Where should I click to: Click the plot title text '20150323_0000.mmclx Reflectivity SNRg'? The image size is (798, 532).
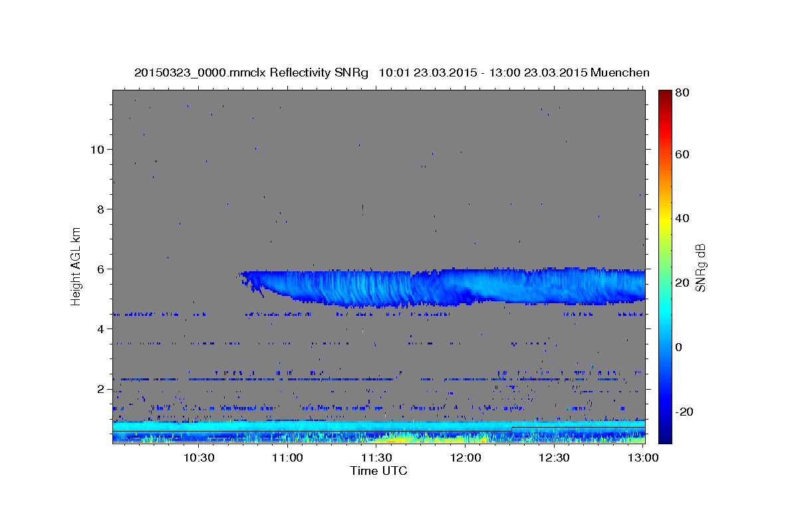(x=251, y=72)
